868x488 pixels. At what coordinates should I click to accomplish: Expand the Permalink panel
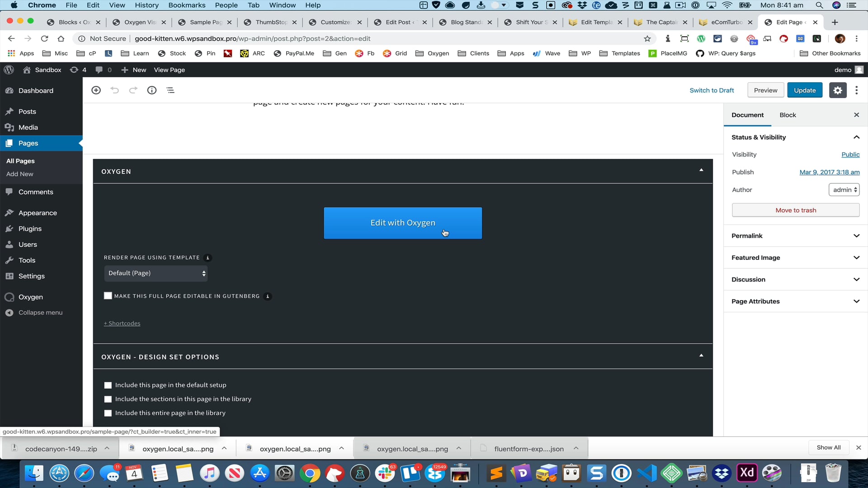[795, 236]
